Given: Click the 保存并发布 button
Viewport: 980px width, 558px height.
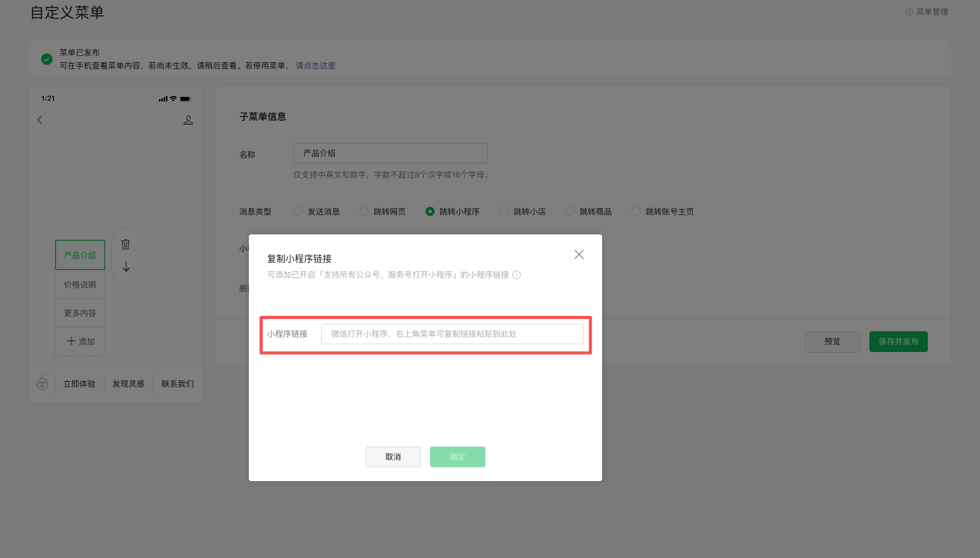Looking at the screenshot, I should coord(898,342).
